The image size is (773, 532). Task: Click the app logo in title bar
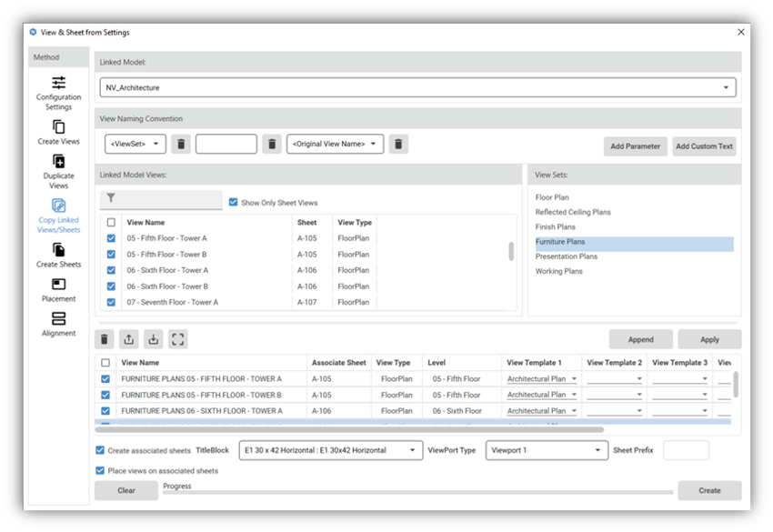coord(33,32)
